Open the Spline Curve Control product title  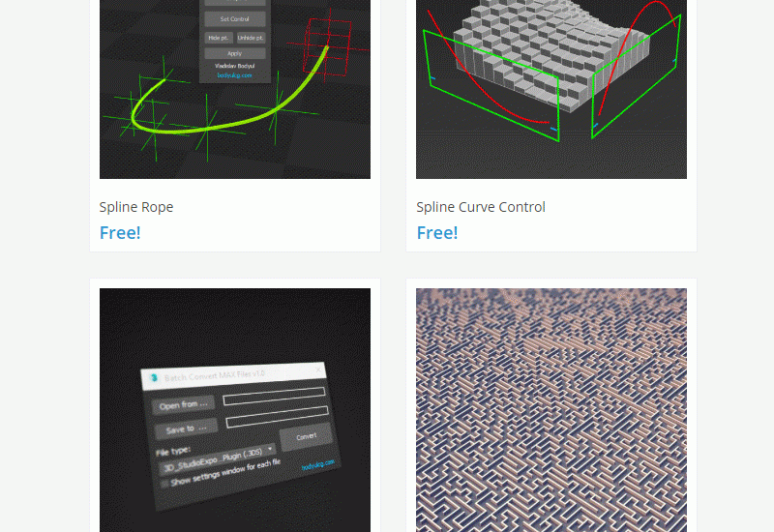pos(481,207)
